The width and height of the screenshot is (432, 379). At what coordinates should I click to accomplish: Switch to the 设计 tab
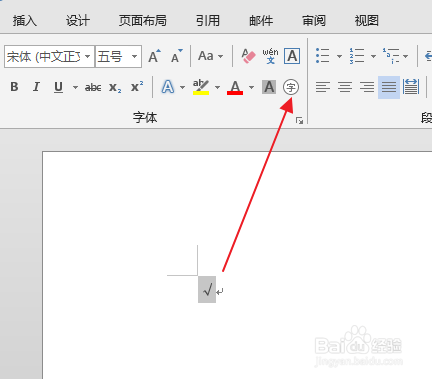[78, 21]
